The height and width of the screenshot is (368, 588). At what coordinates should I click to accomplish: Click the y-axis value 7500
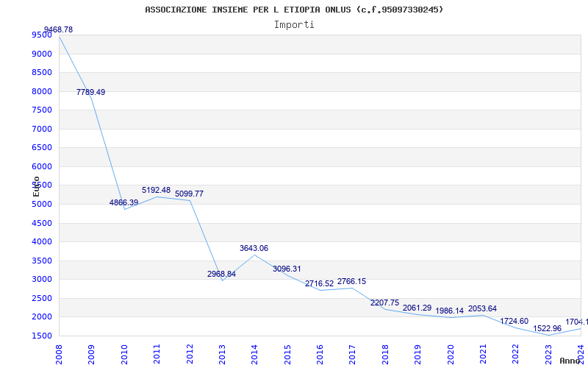tap(42, 110)
